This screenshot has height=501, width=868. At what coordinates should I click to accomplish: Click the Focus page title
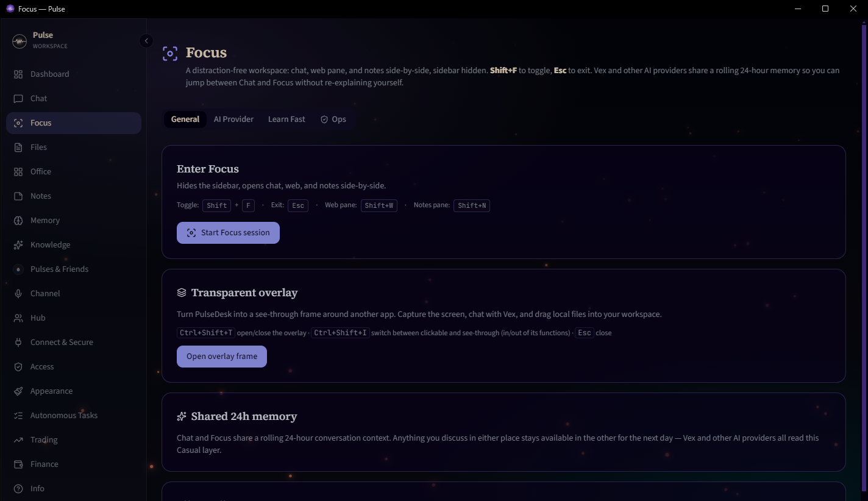point(206,52)
